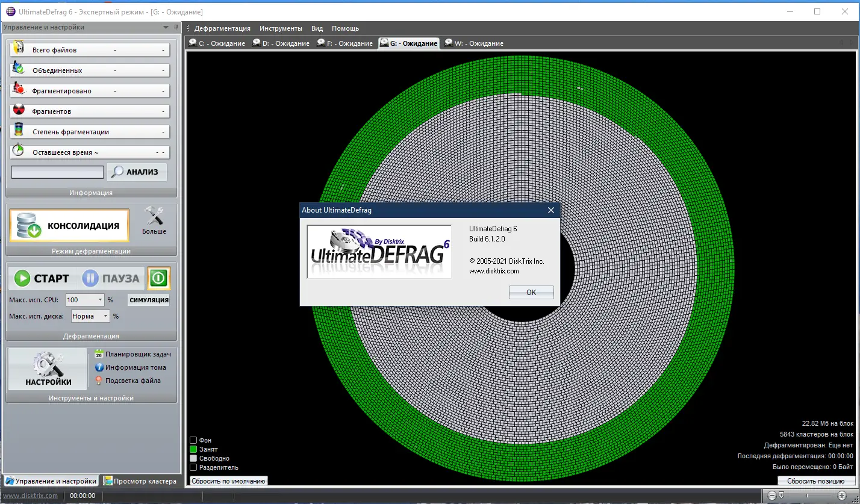Toggle the Свободно legend checkbox

coord(193,458)
